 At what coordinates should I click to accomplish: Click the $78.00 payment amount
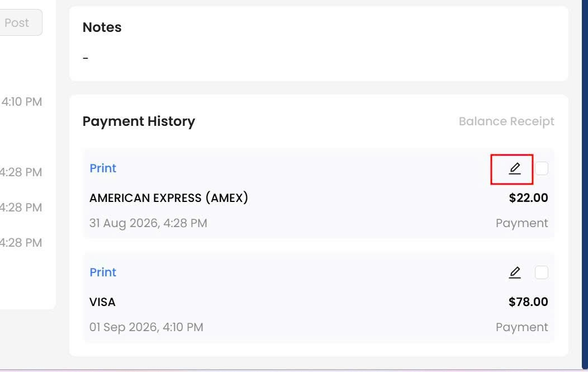(528, 302)
